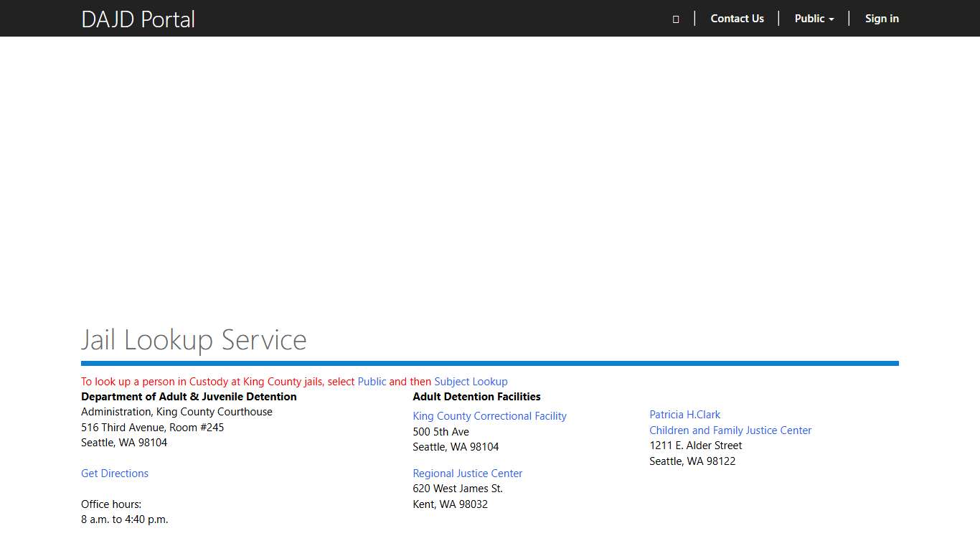980x551 pixels.
Task: Click the 500 5th Ave address line
Action: 440,432
